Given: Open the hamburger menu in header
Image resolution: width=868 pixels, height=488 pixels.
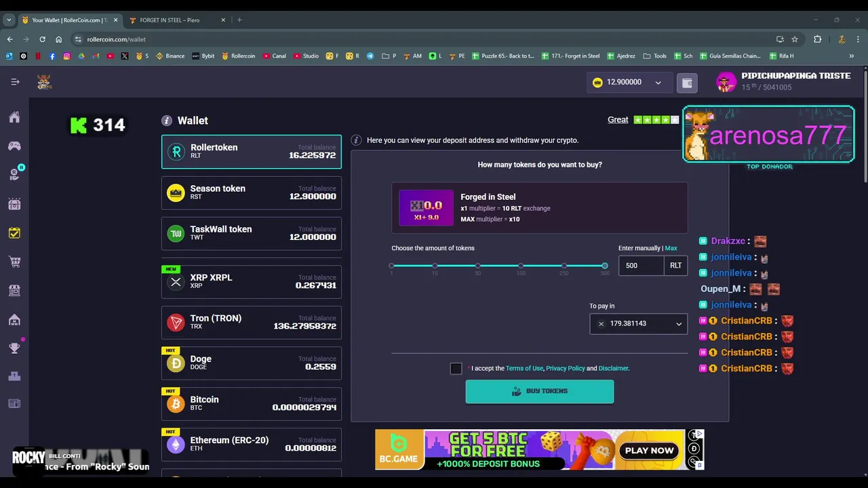Looking at the screenshot, I should (15, 82).
